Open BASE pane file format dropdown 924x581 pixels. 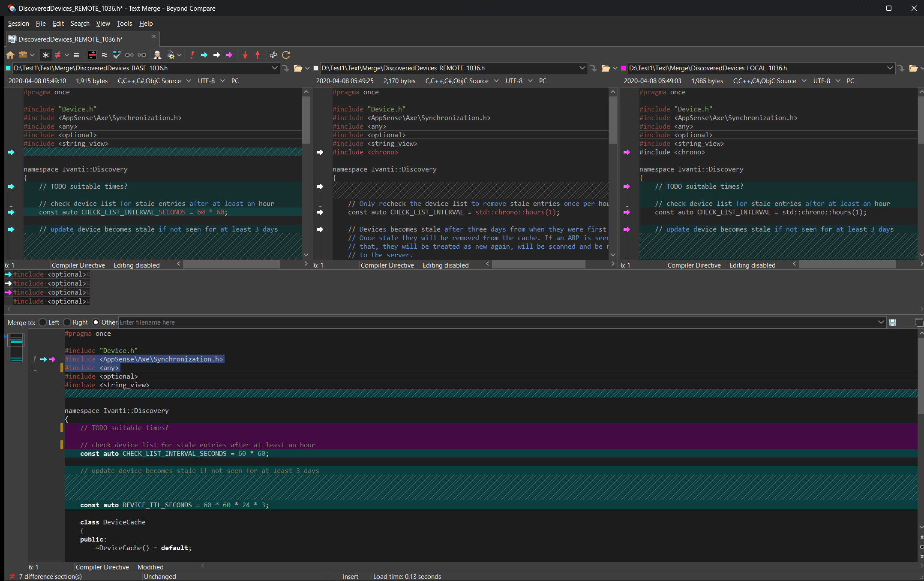(189, 81)
